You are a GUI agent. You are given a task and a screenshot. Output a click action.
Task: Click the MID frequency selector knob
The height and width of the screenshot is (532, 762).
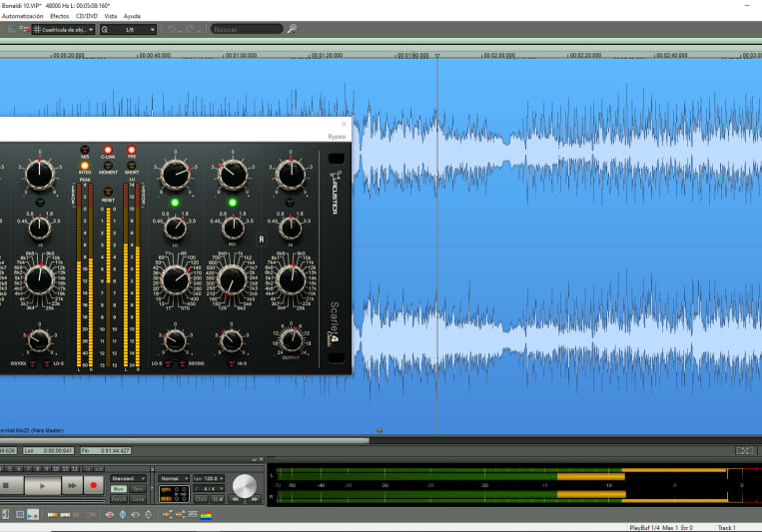point(233,279)
